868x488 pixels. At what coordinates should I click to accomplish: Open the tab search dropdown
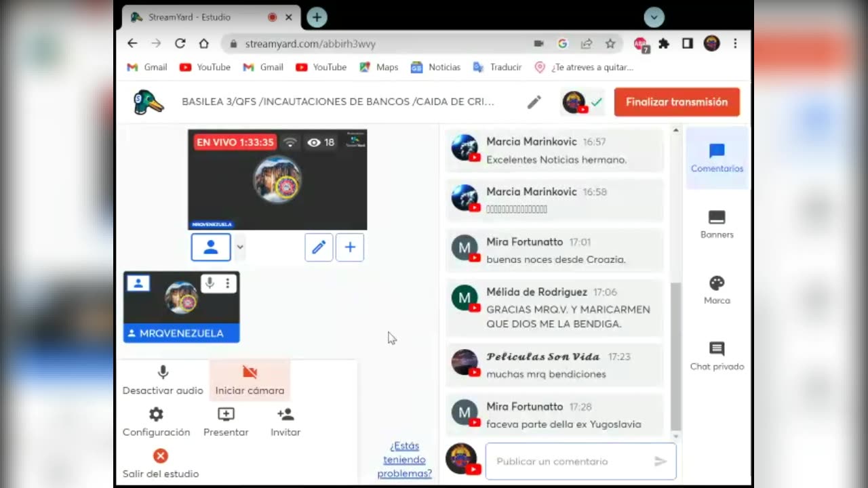point(654,18)
